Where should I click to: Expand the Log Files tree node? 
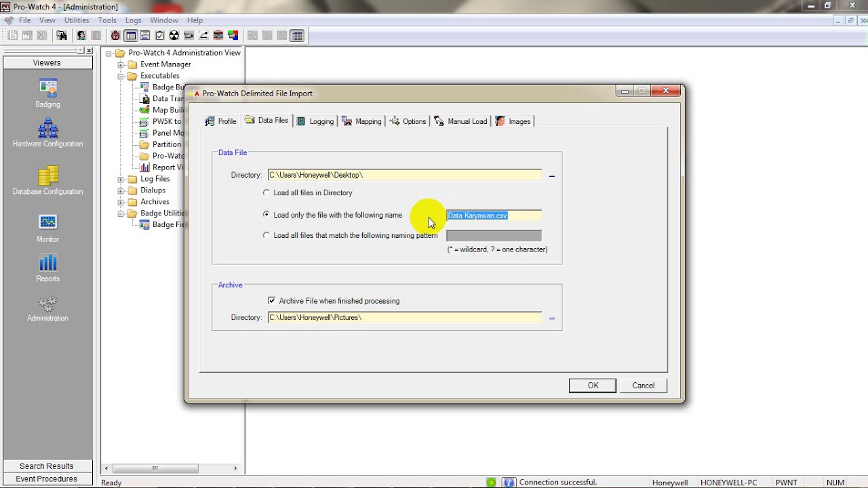coord(121,179)
